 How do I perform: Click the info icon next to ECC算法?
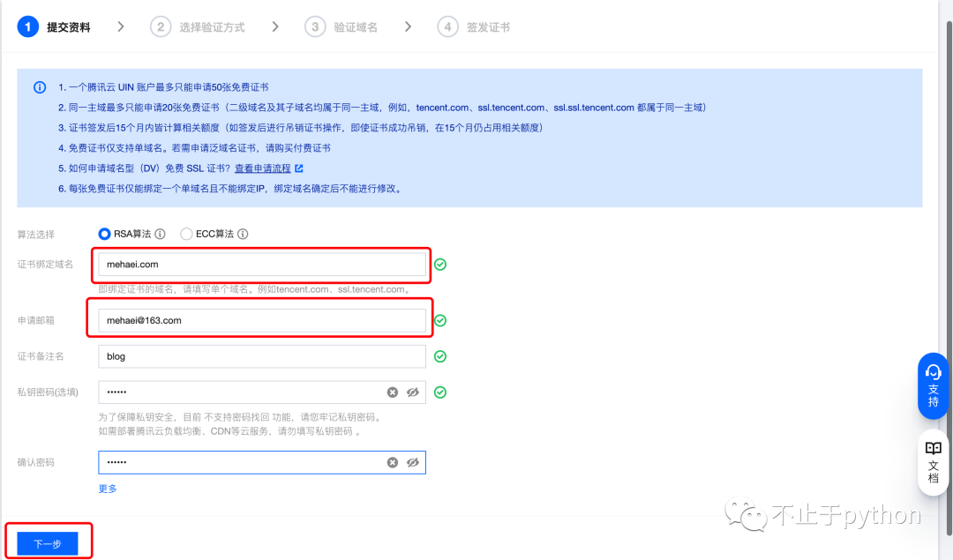(x=243, y=235)
